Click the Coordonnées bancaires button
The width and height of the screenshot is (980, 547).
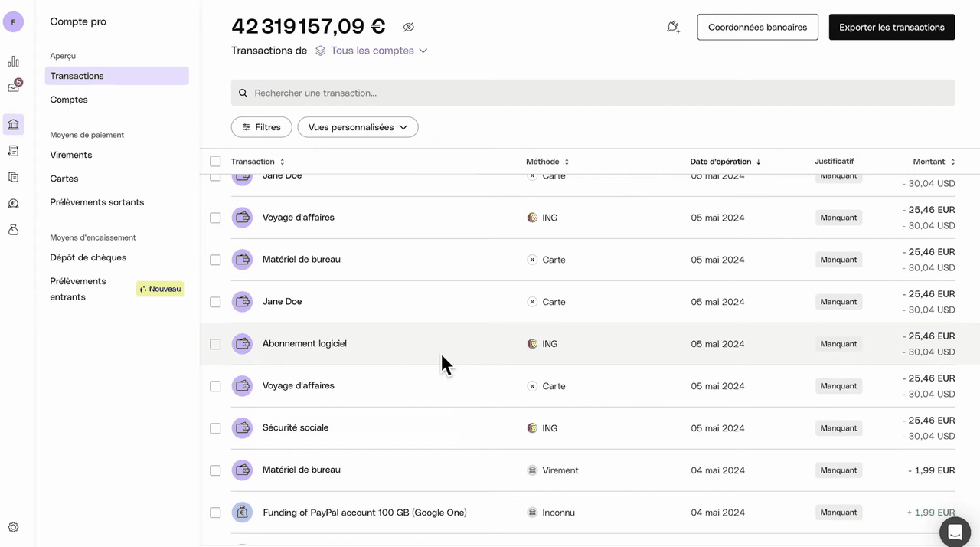[758, 27]
